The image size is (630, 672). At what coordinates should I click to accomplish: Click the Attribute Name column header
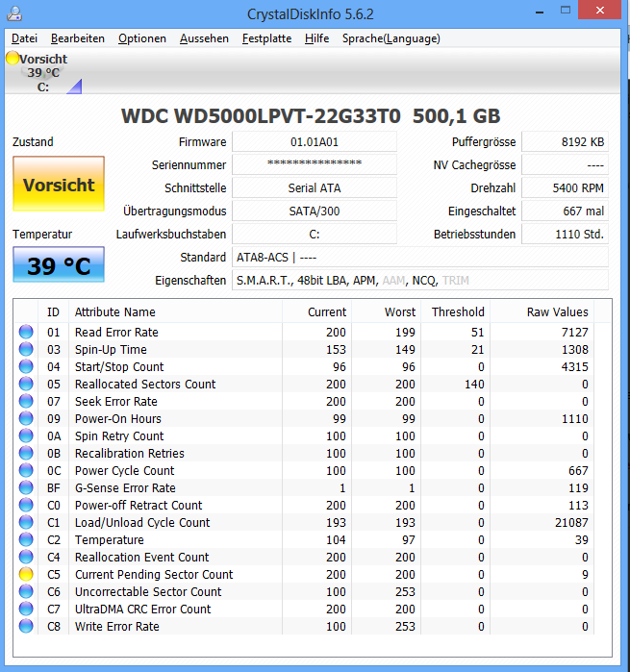175,312
